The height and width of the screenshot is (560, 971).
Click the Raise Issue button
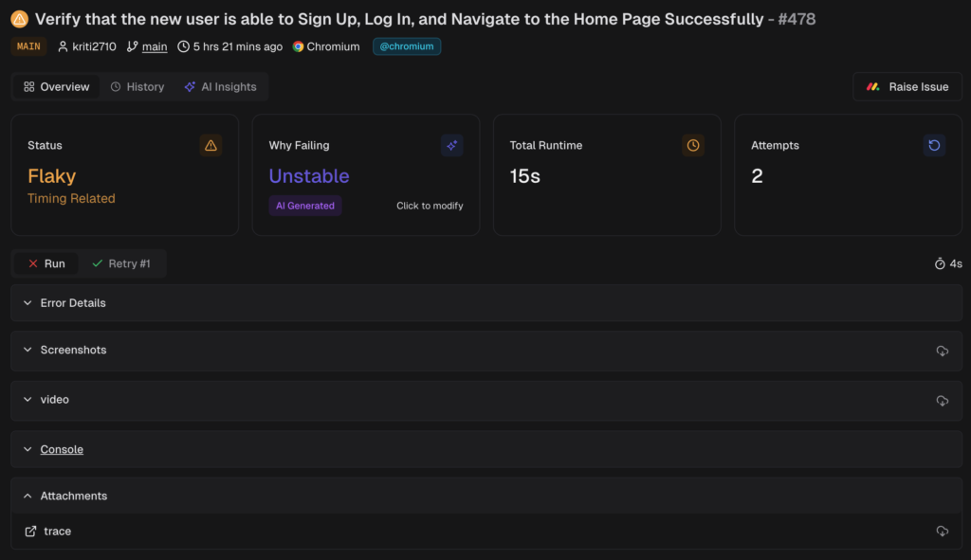907,87
